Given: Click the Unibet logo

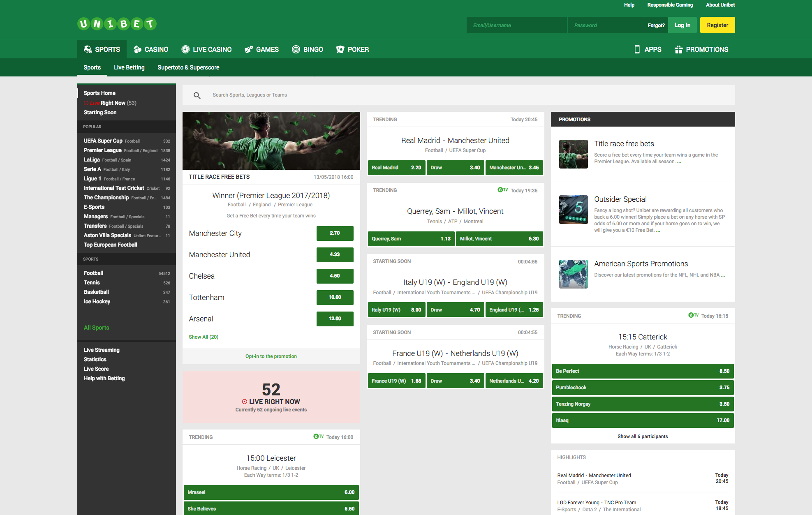Looking at the screenshot, I should pos(117,24).
